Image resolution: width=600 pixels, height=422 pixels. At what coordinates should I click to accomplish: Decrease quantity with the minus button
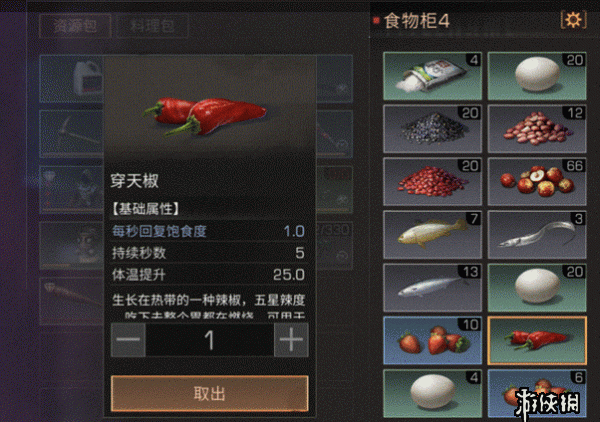click(x=128, y=340)
